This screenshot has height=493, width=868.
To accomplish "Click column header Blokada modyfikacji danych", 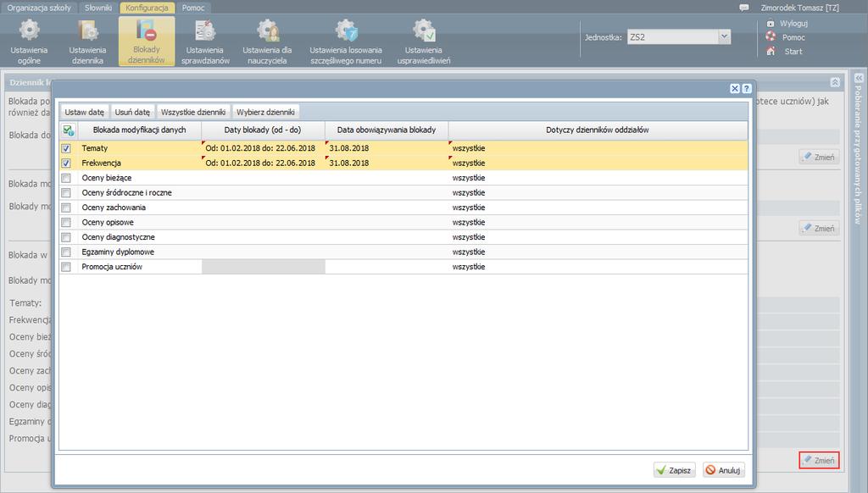I will click(140, 130).
